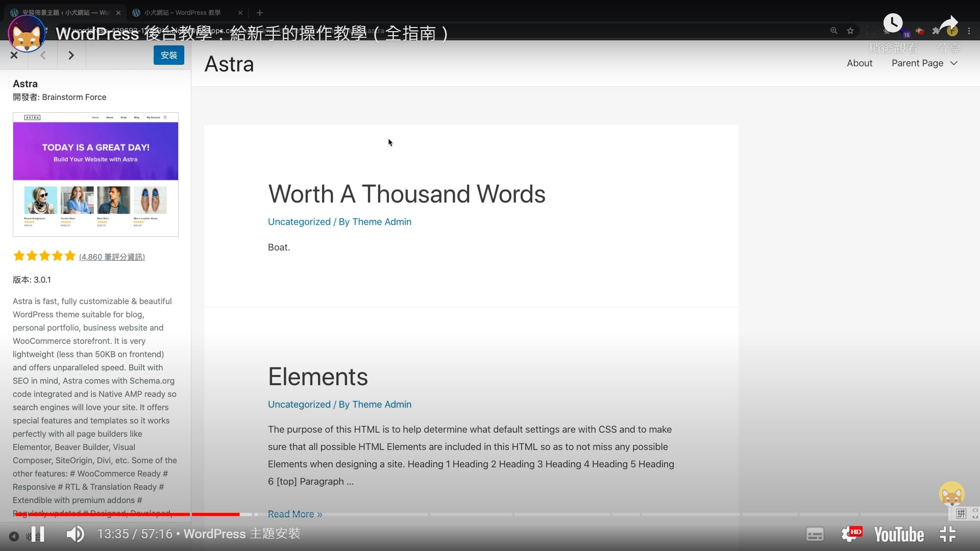Open a new browser tab
The image size is (980, 551).
[260, 13]
